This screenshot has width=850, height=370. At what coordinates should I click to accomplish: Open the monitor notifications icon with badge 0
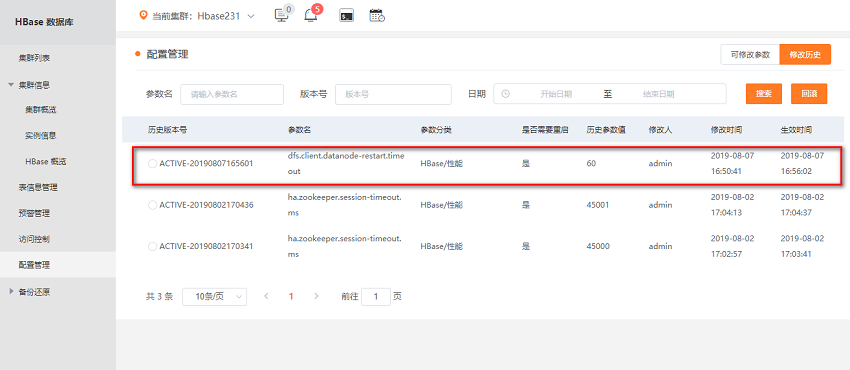pyautogui.click(x=282, y=15)
